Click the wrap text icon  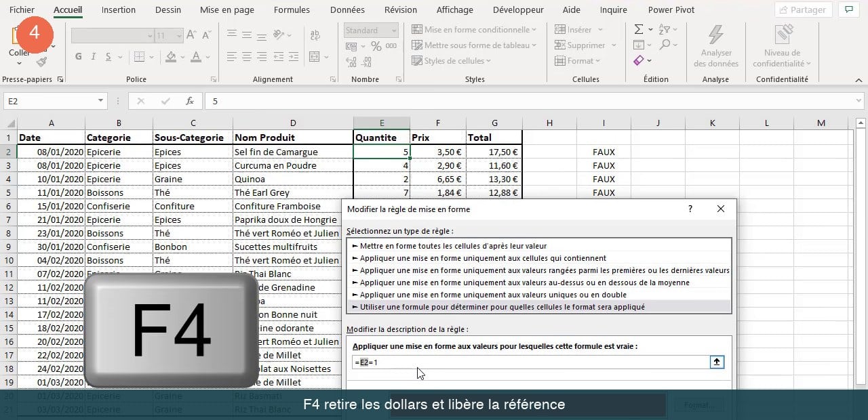click(x=315, y=34)
